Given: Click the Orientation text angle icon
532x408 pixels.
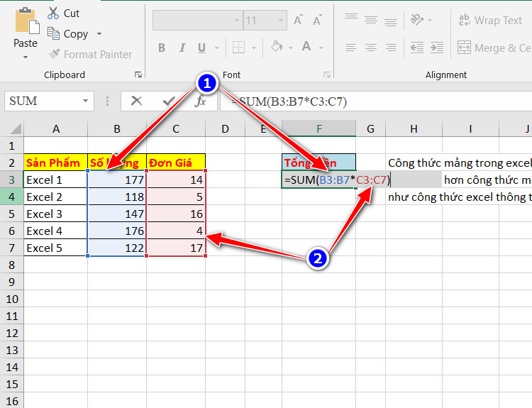Looking at the screenshot, I should tap(416, 20).
